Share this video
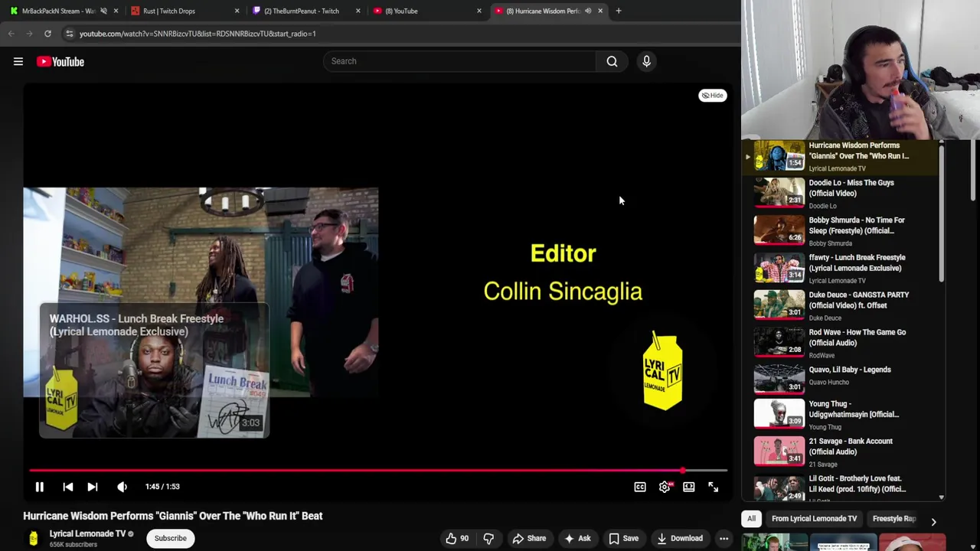980x551 pixels. tap(529, 538)
